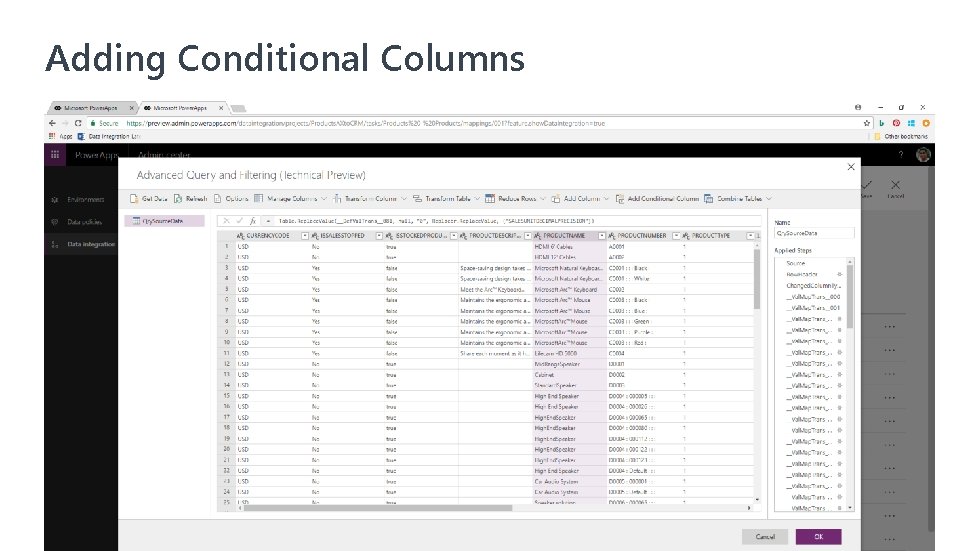Click the fx function icon

click(x=253, y=221)
